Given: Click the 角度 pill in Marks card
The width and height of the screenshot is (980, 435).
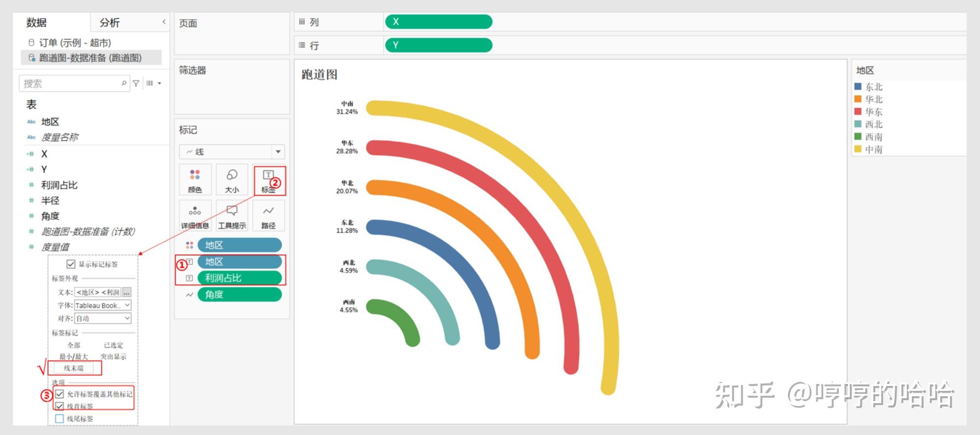Looking at the screenshot, I should [240, 295].
